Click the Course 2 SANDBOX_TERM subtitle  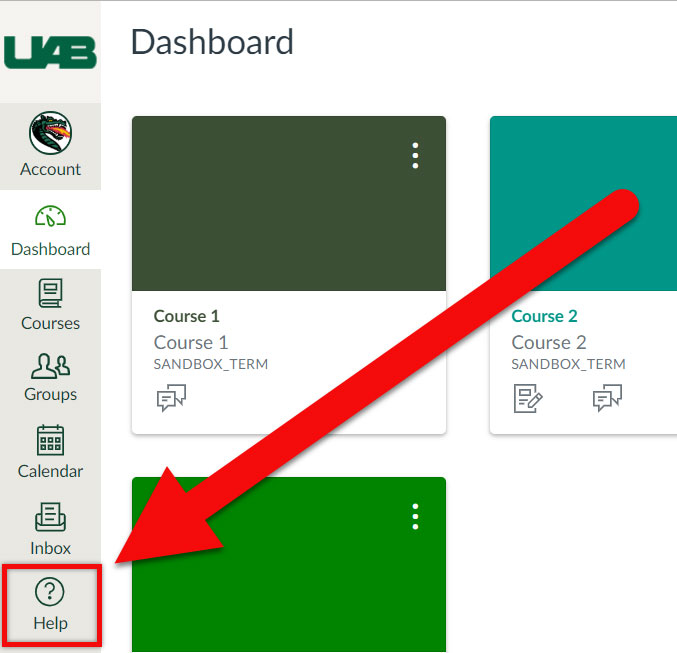coord(568,364)
